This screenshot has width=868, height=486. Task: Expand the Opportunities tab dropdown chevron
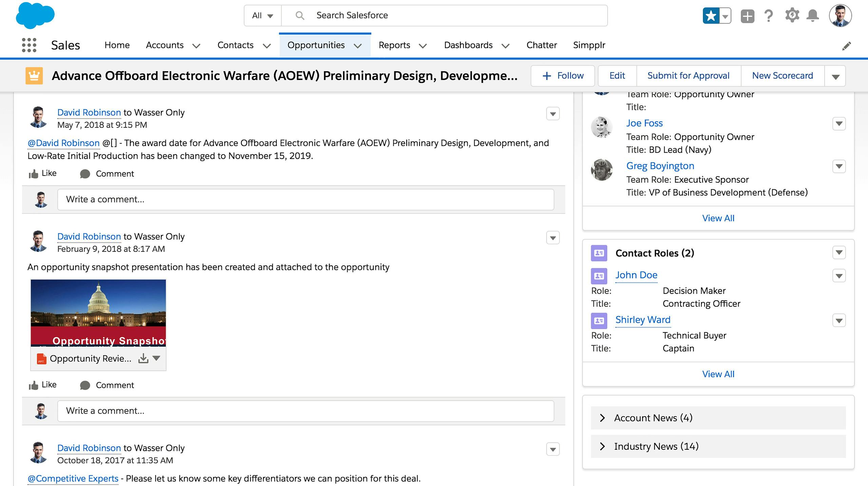[x=358, y=46]
